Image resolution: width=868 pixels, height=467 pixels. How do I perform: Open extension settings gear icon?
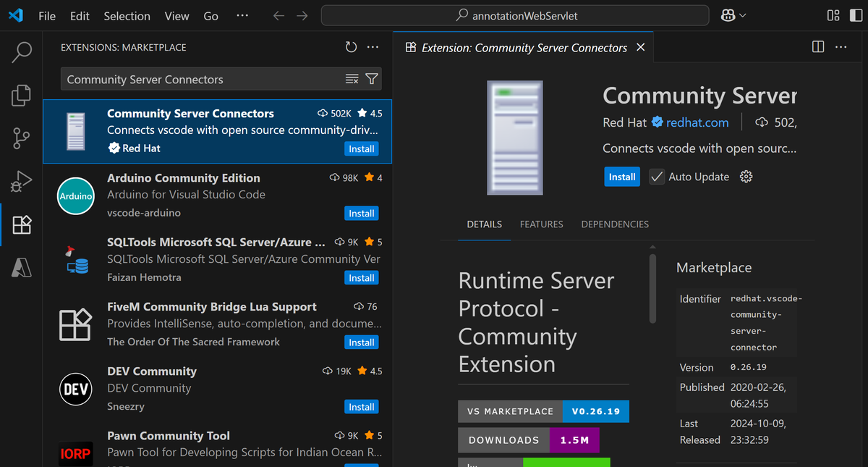coord(746,177)
